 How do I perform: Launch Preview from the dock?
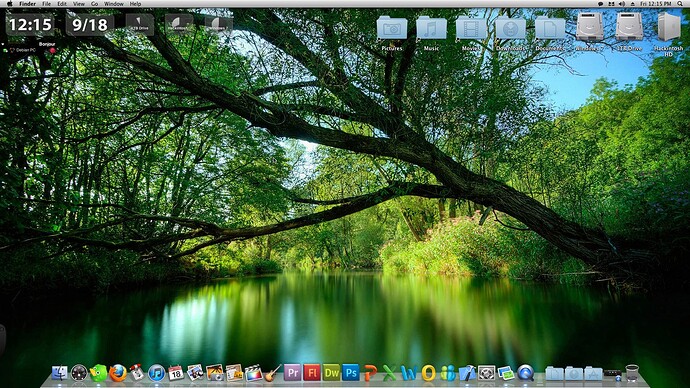point(195,373)
